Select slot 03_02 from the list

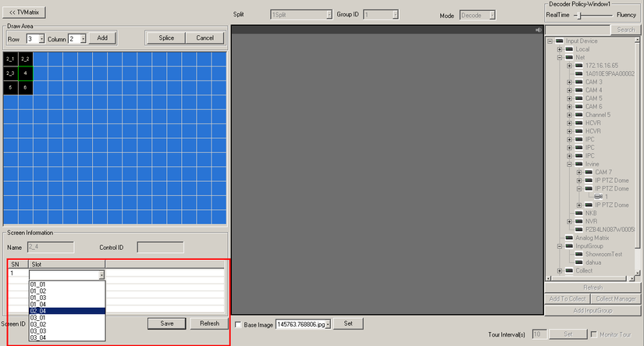(67, 324)
